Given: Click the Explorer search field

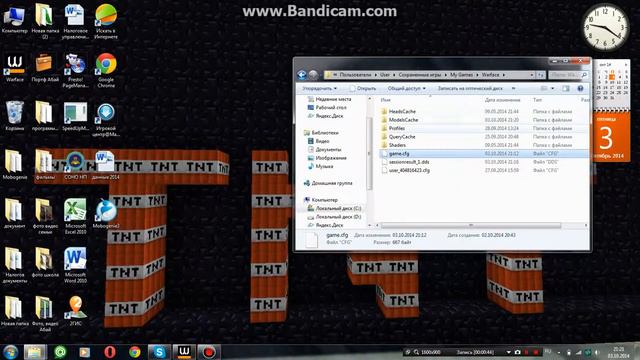Looking at the screenshot, I should (568, 75).
